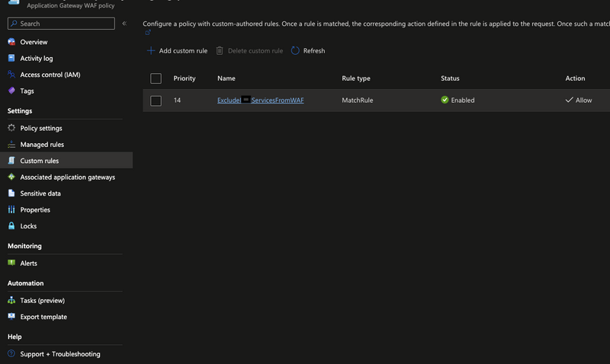Open the Activity log icon
Image resolution: width=610 pixels, height=364 pixels.
pyautogui.click(x=11, y=58)
